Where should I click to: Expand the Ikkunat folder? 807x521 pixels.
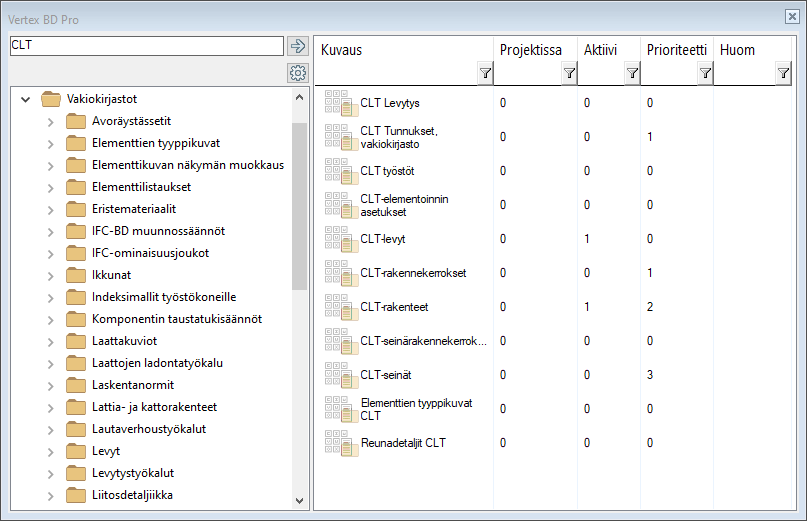click(x=50, y=275)
